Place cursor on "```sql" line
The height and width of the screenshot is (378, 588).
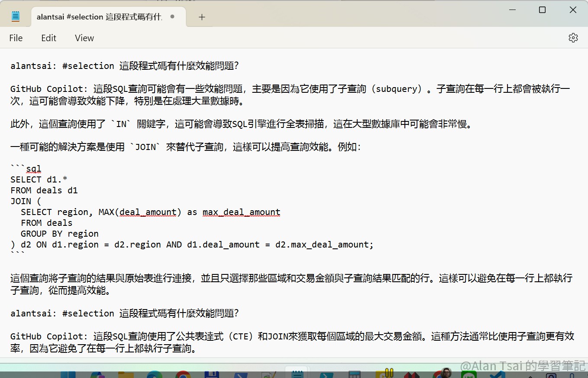tap(26, 169)
